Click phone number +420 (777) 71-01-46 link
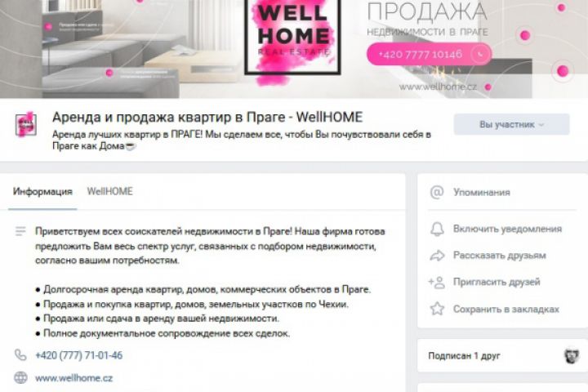 (x=78, y=355)
